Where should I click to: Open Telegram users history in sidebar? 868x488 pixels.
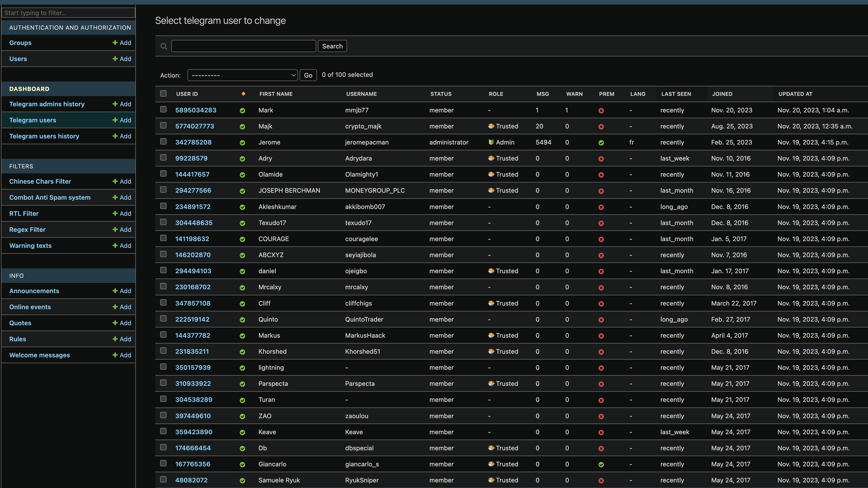[x=44, y=136]
